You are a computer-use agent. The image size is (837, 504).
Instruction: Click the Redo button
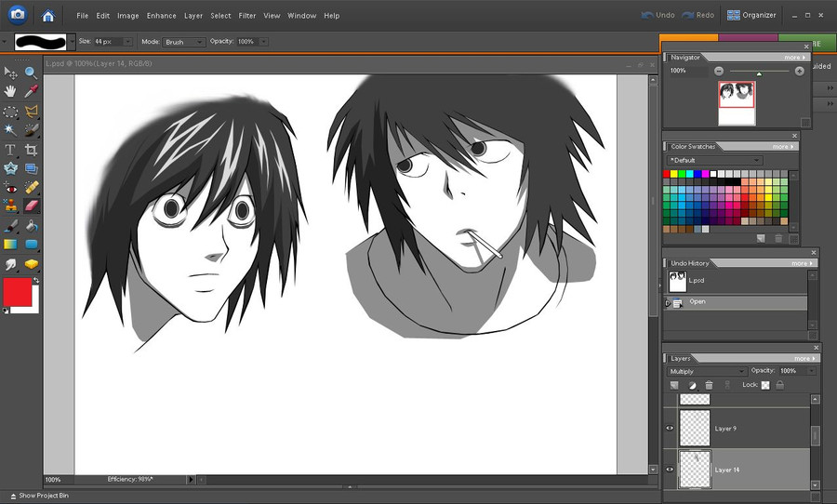(x=697, y=15)
